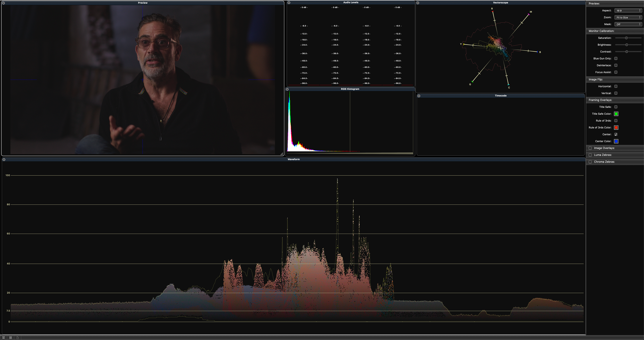Turn on Focus Assist
The image size is (644, 340).
(616, 72)
